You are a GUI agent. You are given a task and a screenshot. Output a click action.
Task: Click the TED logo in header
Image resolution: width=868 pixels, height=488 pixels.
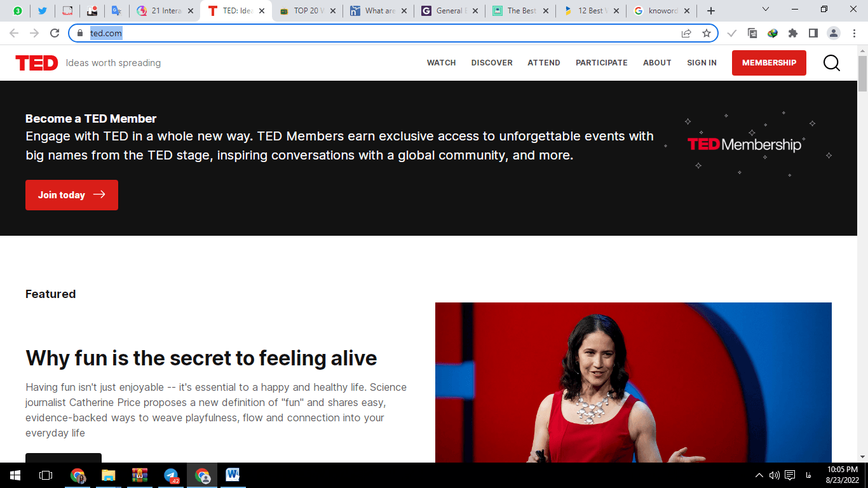pos(36,63)
